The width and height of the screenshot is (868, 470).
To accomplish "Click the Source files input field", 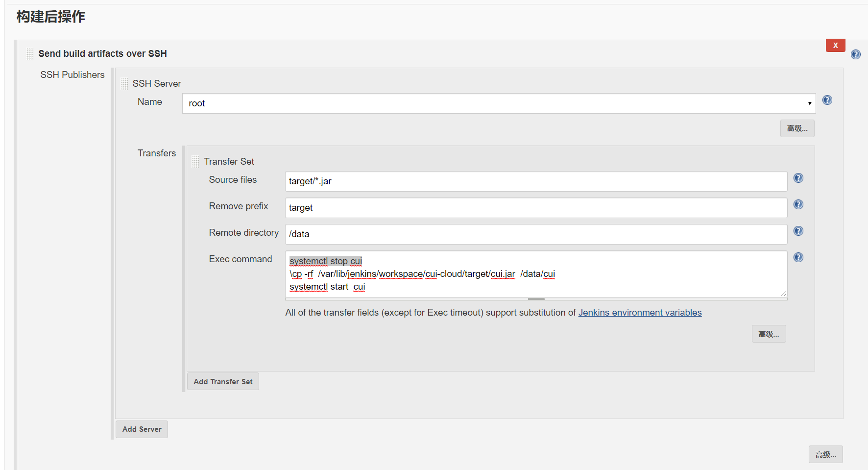I will pyautogui.click(x=536, y=181).
